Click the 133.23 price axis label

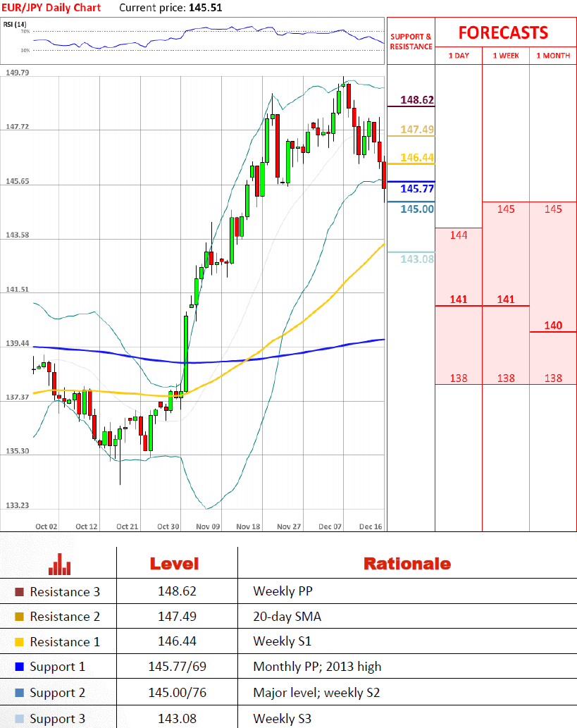17,505
